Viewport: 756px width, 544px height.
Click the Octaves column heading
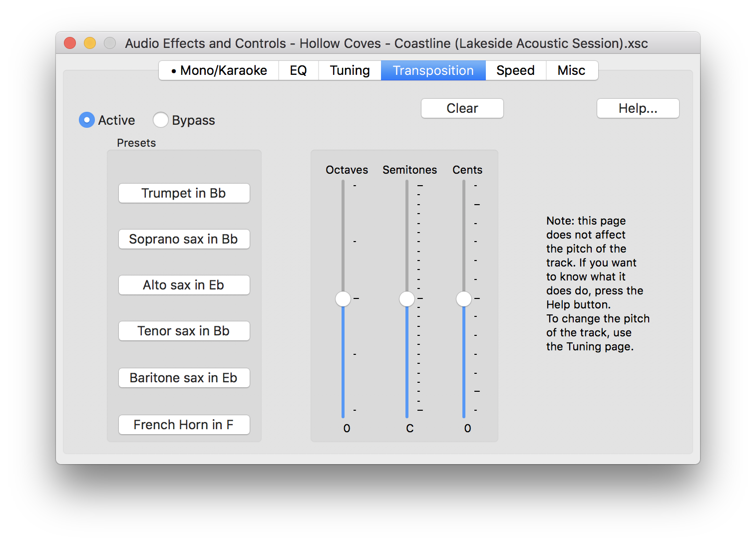[347, 170]
